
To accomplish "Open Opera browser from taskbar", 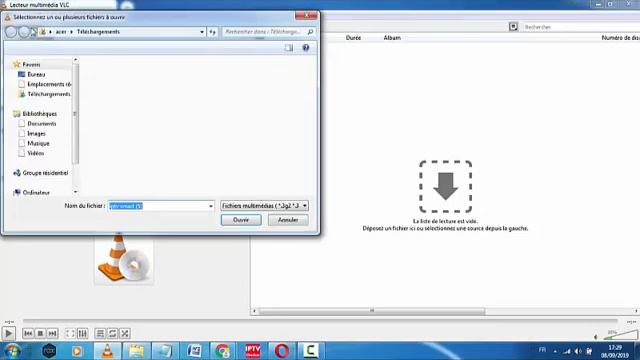I will (x=282, y=351).
